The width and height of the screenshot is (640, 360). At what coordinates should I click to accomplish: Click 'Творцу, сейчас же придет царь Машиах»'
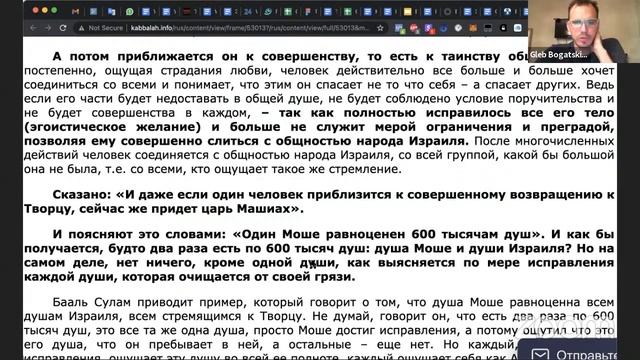tap(164, 209)
